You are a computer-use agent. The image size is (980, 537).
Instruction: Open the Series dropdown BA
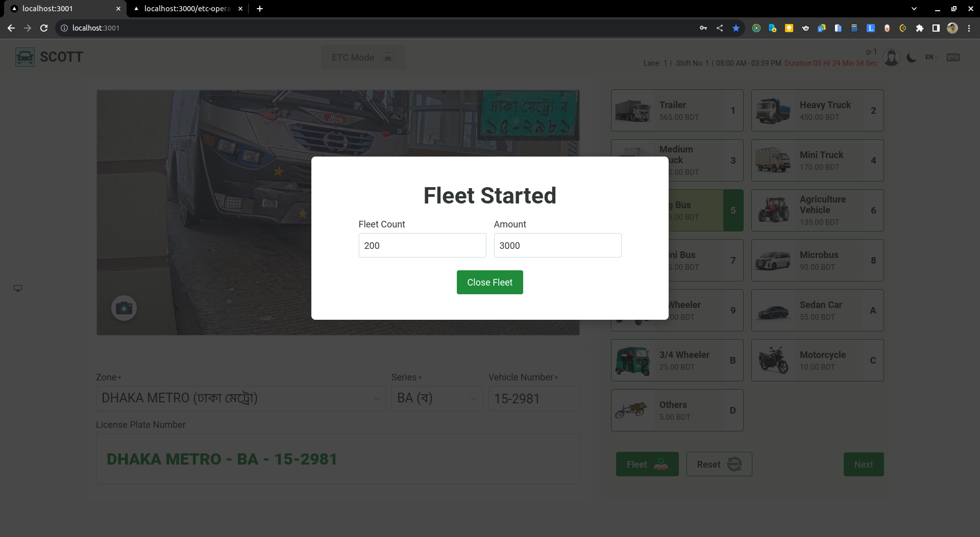click(x=437, y=398)
